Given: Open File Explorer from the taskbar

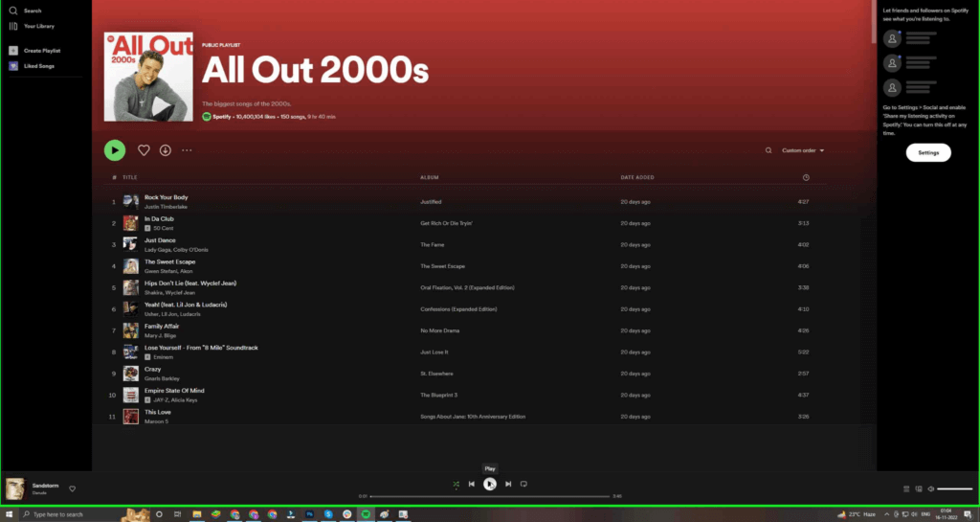Looking at the screenshot, I should pos(196,514).
